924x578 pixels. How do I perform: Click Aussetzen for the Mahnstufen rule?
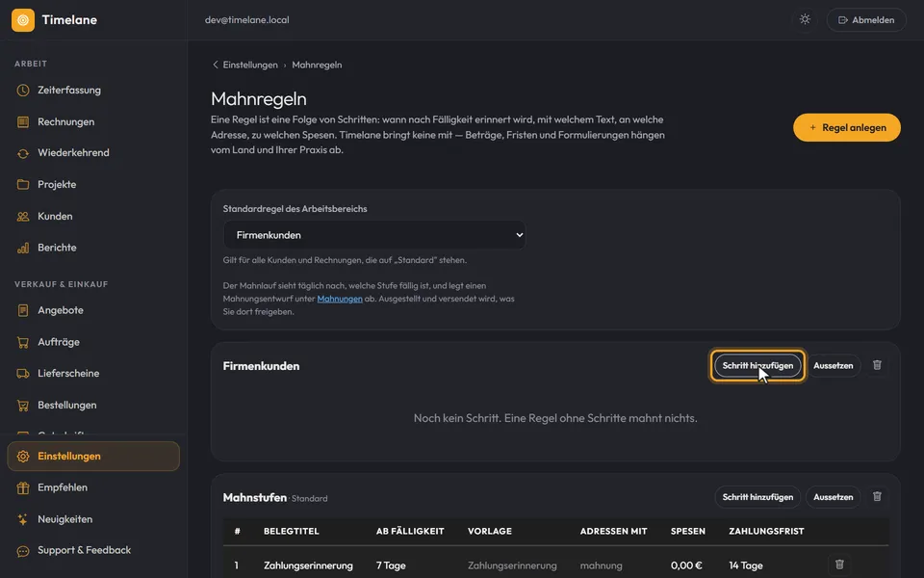pos(834,497)
